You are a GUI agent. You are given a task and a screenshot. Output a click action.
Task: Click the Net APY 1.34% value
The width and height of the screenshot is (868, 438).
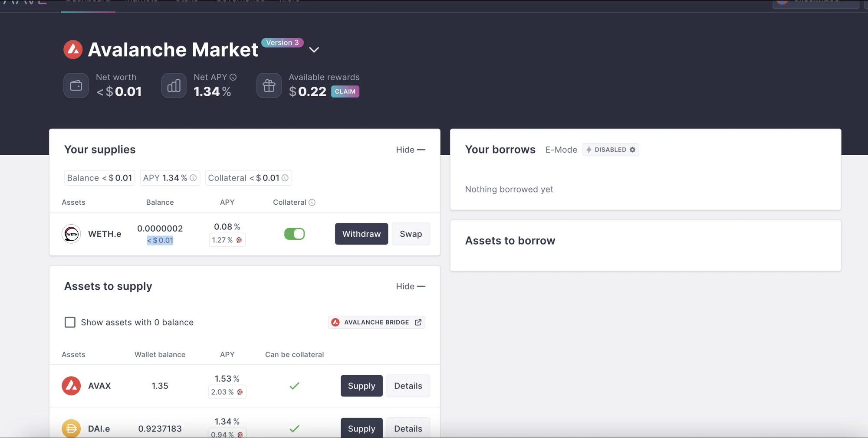[212, 92]
